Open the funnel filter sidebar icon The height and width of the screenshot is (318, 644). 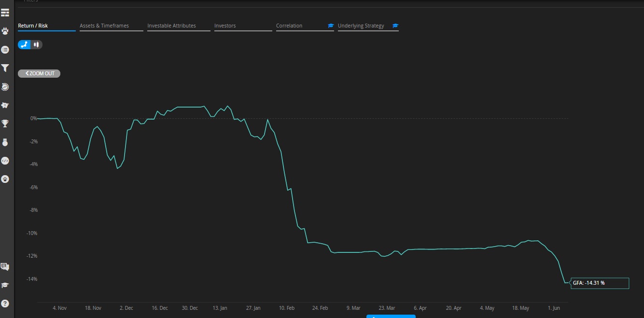5,68
